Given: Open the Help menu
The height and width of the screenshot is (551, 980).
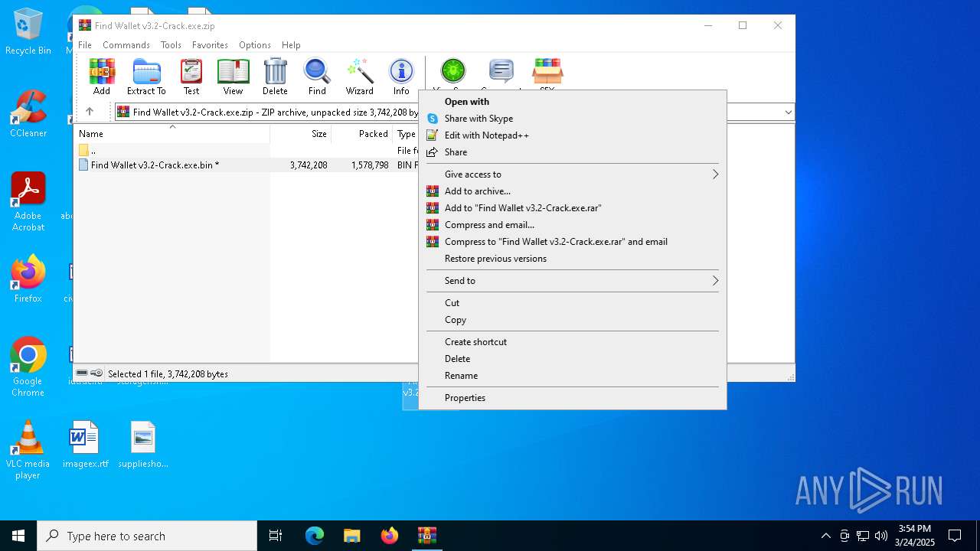Looking at the screenshot, I should click(x=291, y=45).
